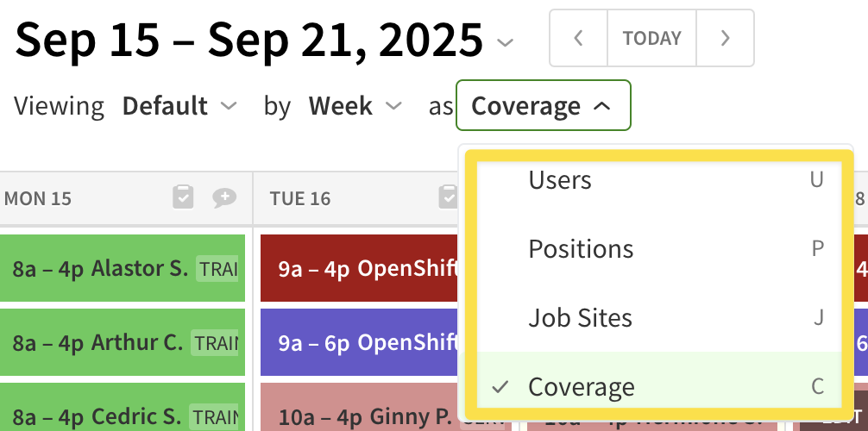Go to previous week arrow
Screen dimensions: 868x431
[x=579, y=38]
